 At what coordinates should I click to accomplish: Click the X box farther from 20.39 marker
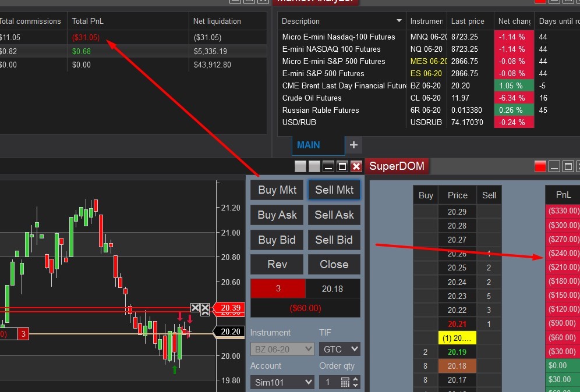click(195, 308)
